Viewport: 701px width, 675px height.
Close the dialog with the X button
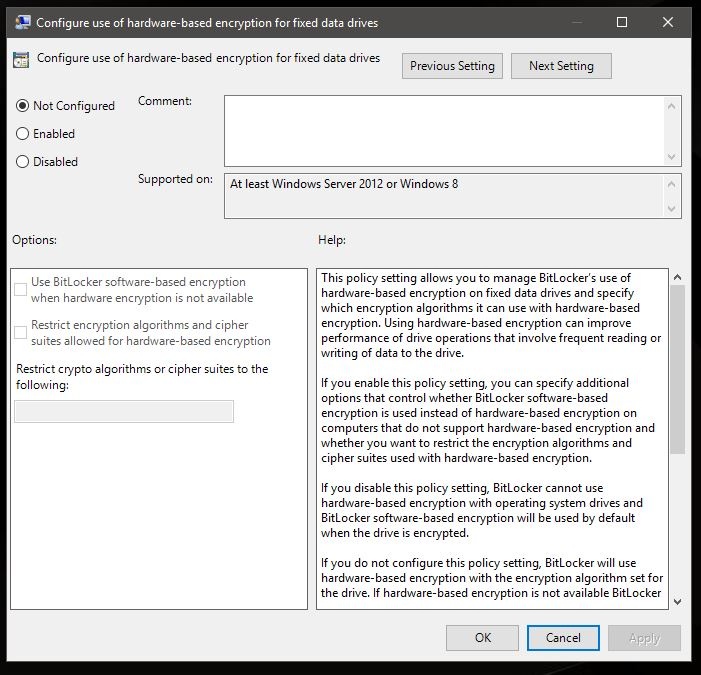point(668,22)
